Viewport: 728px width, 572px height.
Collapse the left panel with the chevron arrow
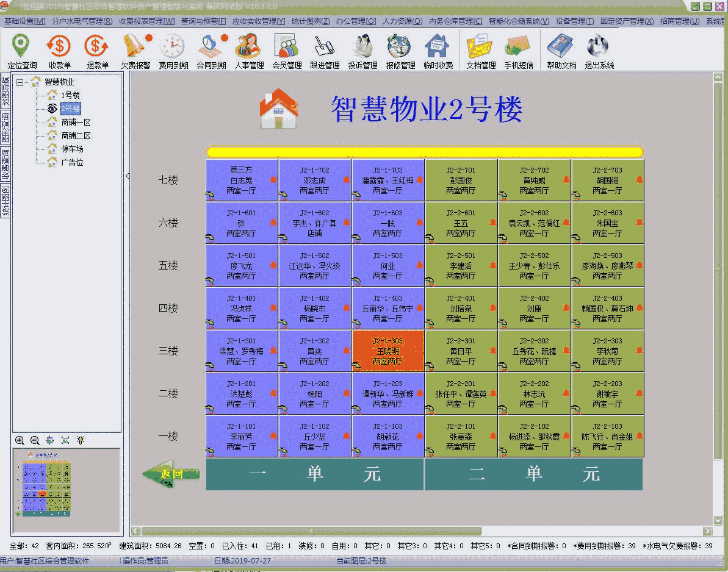127,176
